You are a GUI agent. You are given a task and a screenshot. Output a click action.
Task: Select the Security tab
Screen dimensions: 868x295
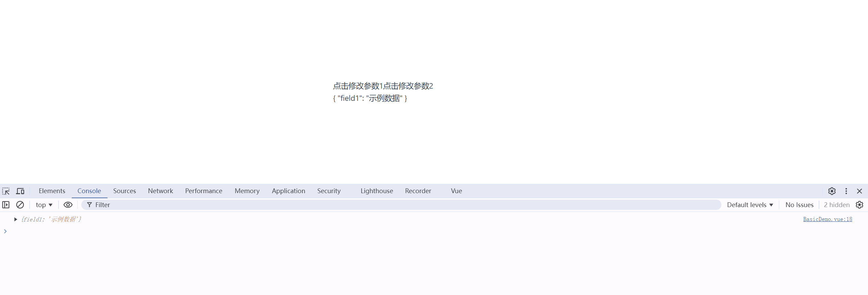point(329,191)
